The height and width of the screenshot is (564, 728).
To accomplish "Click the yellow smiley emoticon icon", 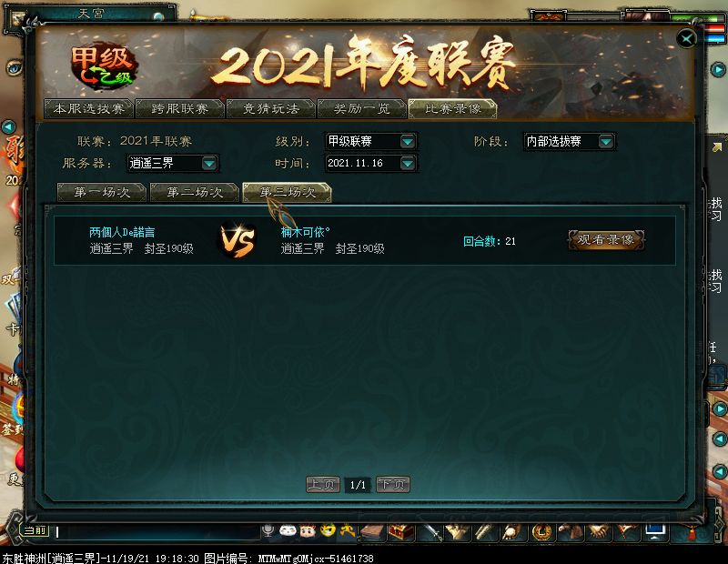I will 328,530.
